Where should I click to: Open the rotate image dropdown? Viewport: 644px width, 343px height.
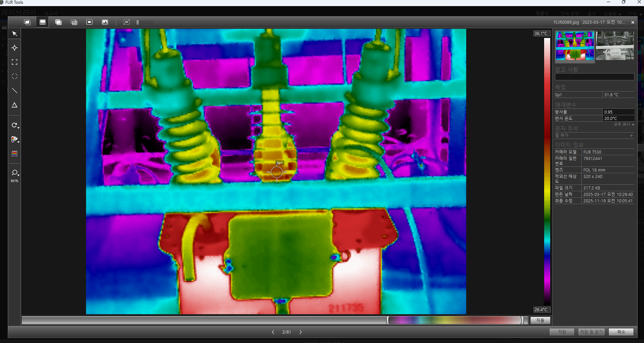click(x=15, y=125)
